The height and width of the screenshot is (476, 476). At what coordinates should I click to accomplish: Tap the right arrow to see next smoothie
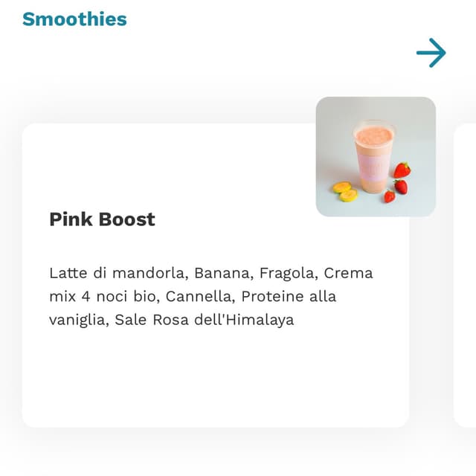[x=431, y=53]
